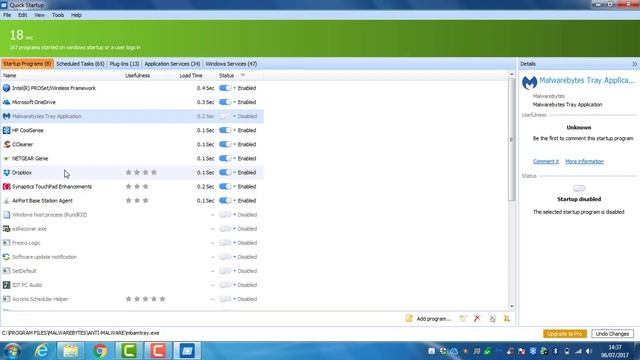Open the green C app on the taskbar
Viewport: 640px width, 360px height.
click(129, 351)
